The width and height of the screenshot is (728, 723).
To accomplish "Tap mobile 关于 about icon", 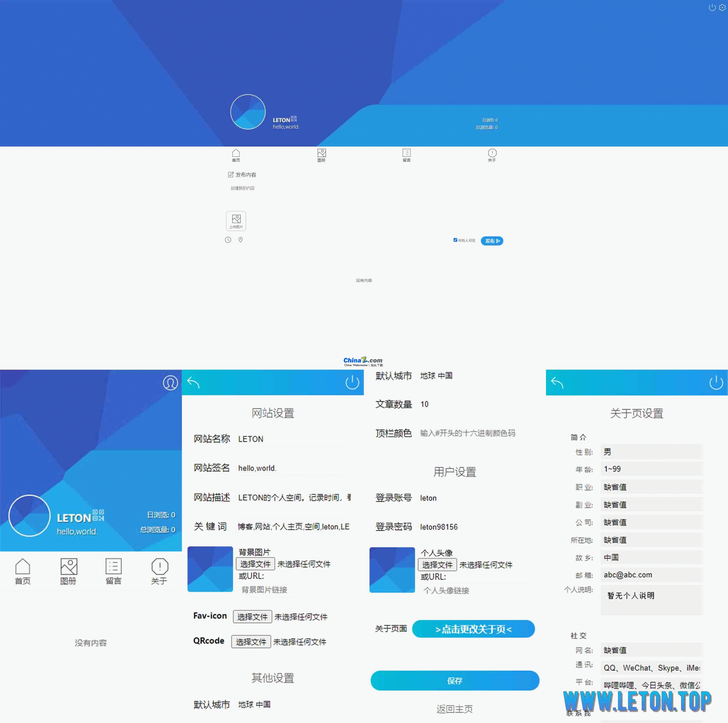I will pos(159,571).
